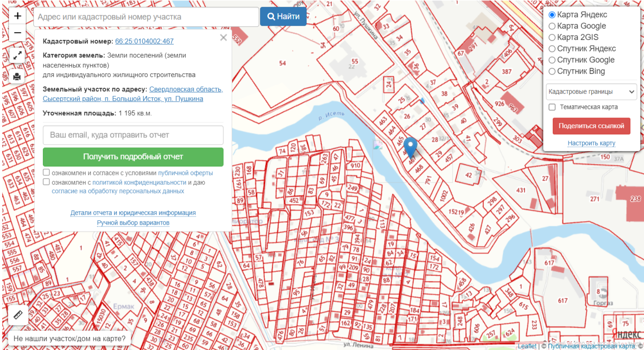Image resolution: width=644 pixels, height=350 pixels.
Task: Focus the address or cadastral number field
Action: tap(146, 17)
